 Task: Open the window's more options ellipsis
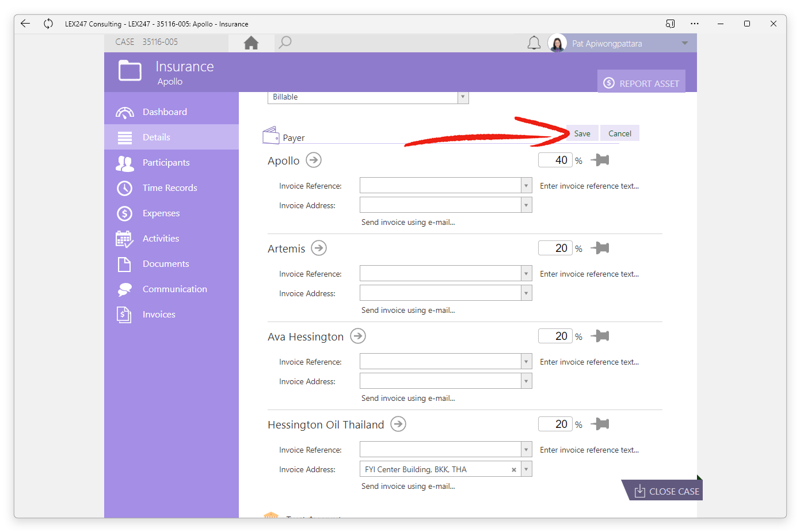[x=695, y=24]
